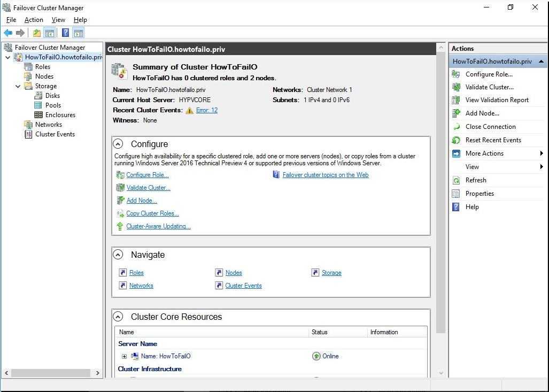Click the tree pane scroll left arrow
The image size is (549, 392).
click(6, 373)
